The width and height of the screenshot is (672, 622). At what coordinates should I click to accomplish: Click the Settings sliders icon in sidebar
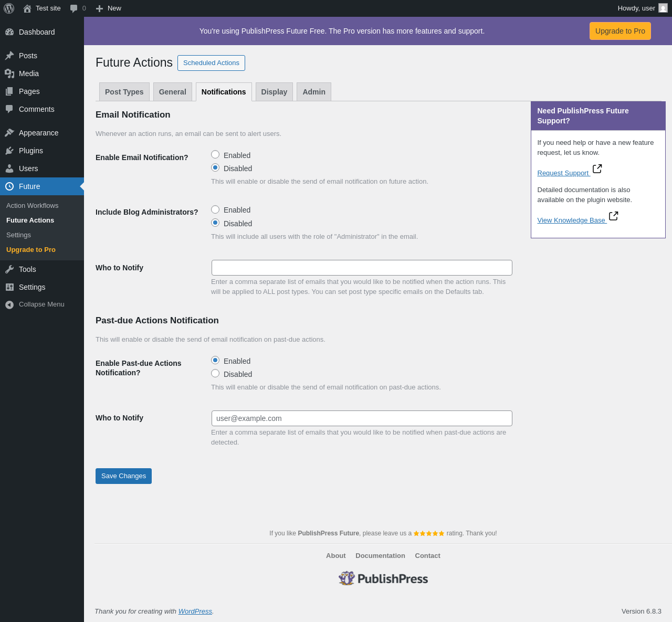9,287
